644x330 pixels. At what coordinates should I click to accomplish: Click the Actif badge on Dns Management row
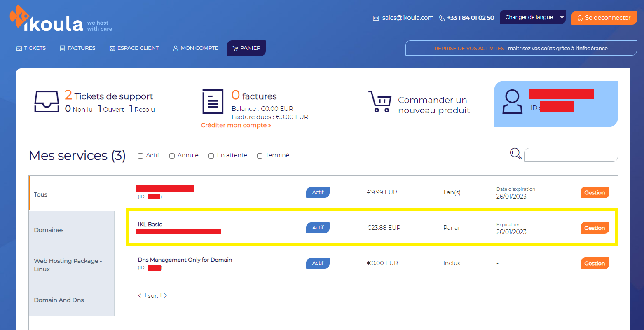tap(318, 263)
